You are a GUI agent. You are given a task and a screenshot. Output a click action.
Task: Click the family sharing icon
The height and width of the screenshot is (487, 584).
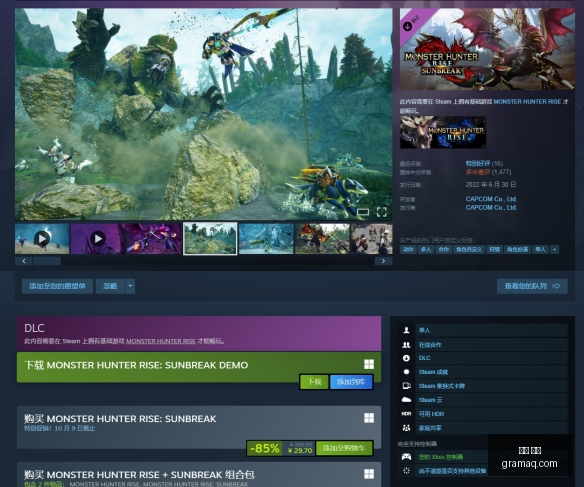[x=406, y=428]
